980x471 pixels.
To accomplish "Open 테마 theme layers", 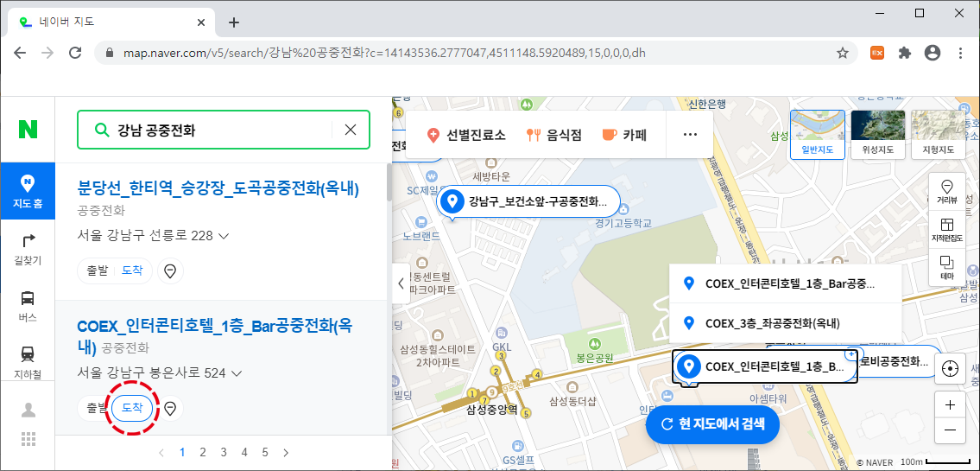I will point(946,267).
